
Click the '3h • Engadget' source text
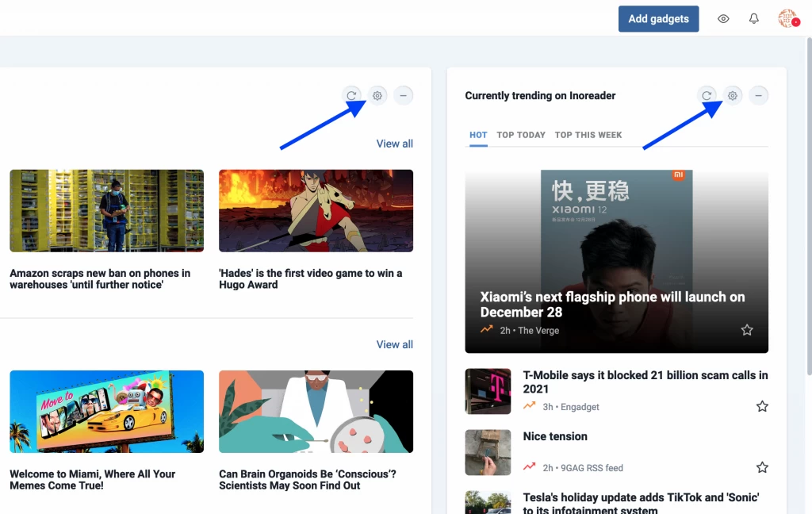tap(571, 407)
